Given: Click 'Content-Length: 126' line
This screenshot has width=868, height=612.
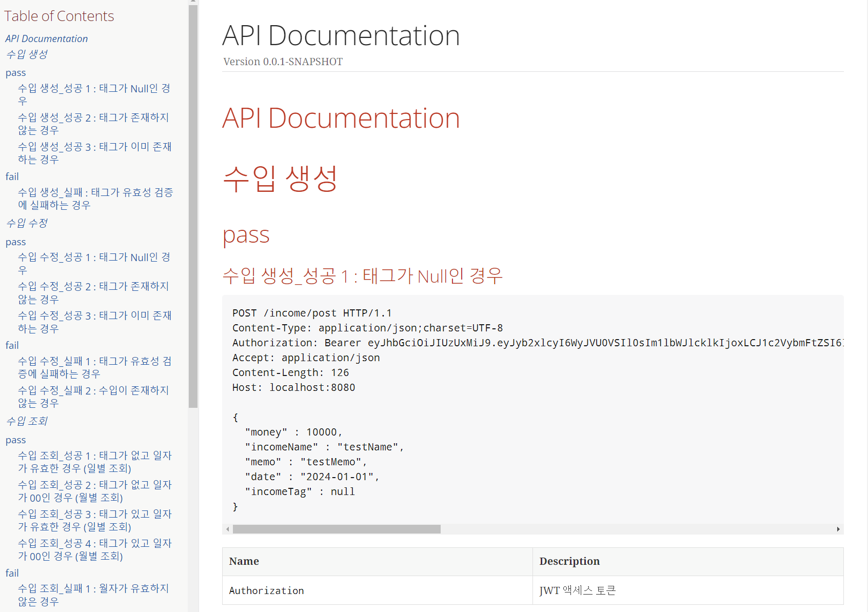Looking at the screenshot, I should coord(290,372).
